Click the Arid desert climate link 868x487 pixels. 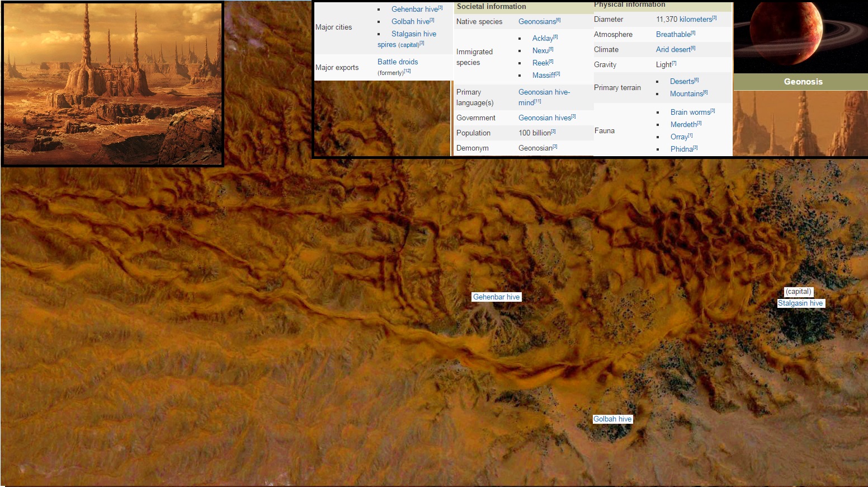(673, 50)
